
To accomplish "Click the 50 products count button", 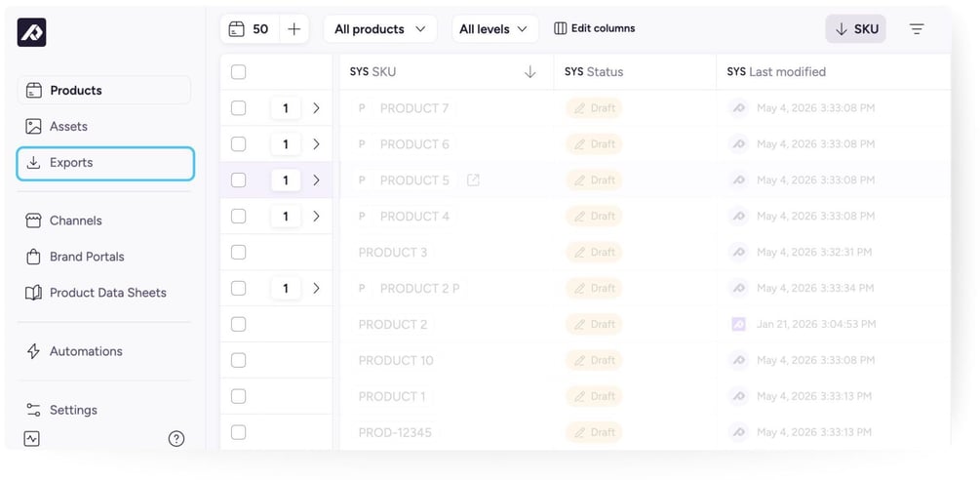I will [x=249, y=28].
